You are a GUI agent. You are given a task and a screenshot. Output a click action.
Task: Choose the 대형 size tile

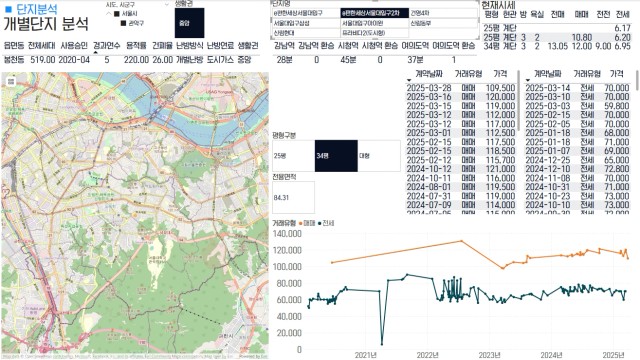coord(379,156)
